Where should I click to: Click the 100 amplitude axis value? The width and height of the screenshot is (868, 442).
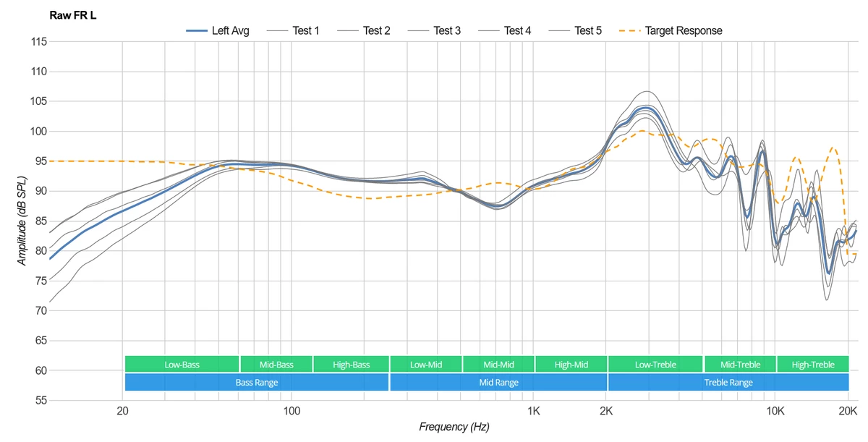click(x=40, y=132)
